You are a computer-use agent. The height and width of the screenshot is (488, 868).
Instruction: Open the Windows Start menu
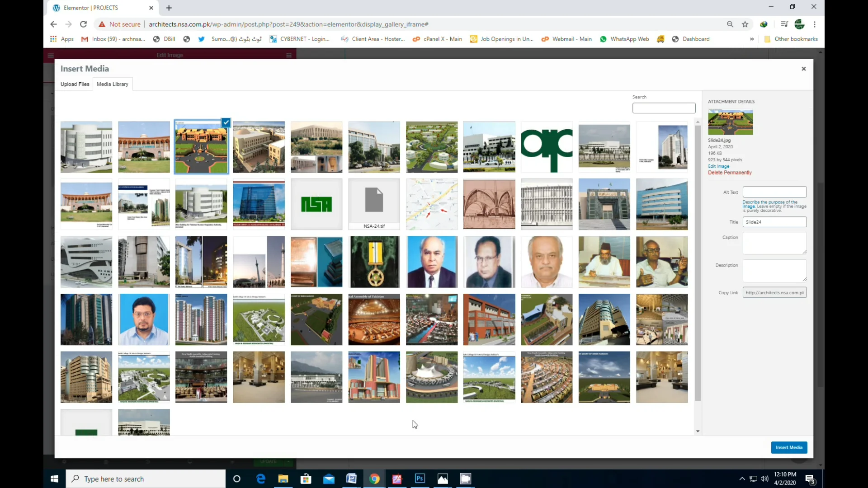point(55,479)
